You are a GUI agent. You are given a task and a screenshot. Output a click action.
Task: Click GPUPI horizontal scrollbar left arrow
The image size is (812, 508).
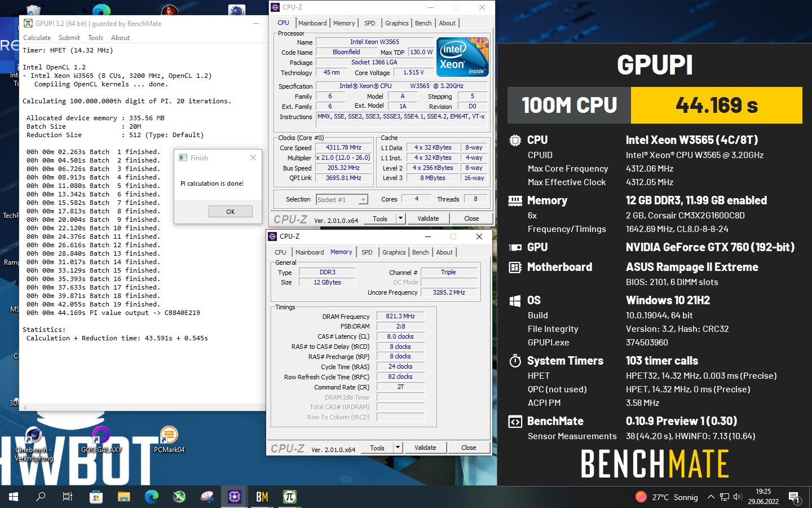[25, 407]
